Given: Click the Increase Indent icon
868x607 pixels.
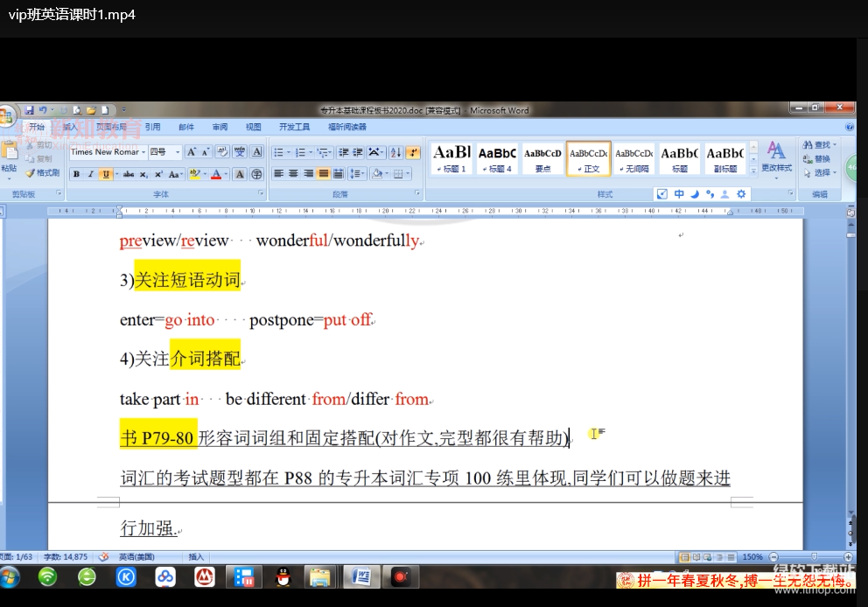Looking at the screenshot, I should tap(358, 152).
